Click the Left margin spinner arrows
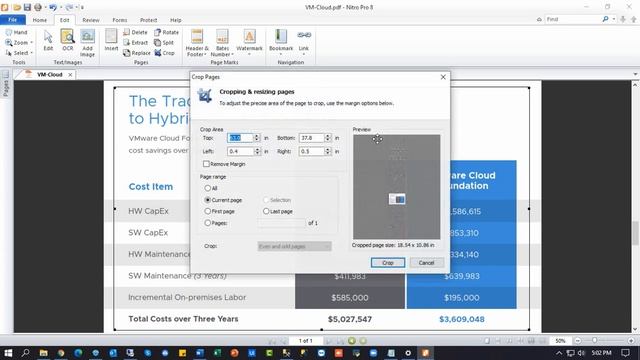This screenshot has width=640, height=360. coord(257,151)
